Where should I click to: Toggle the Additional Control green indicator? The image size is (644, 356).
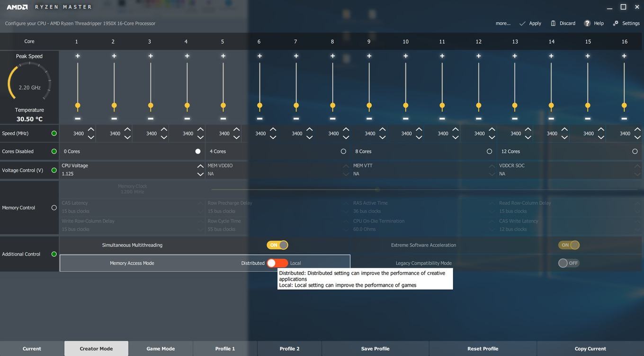tap(54, 254)
